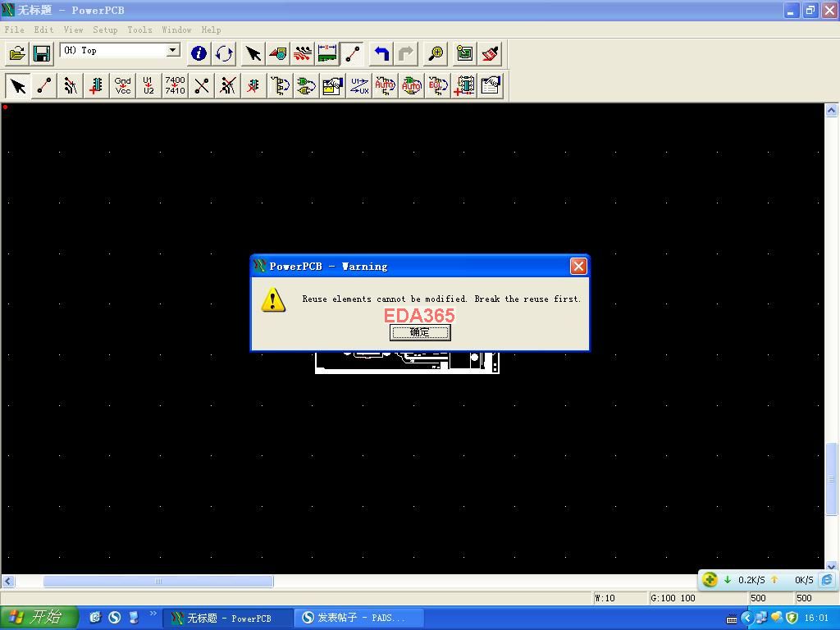The image size is (840, 630).
Task: Click the vertical scrollbar thumb
Action: point(831,478)
